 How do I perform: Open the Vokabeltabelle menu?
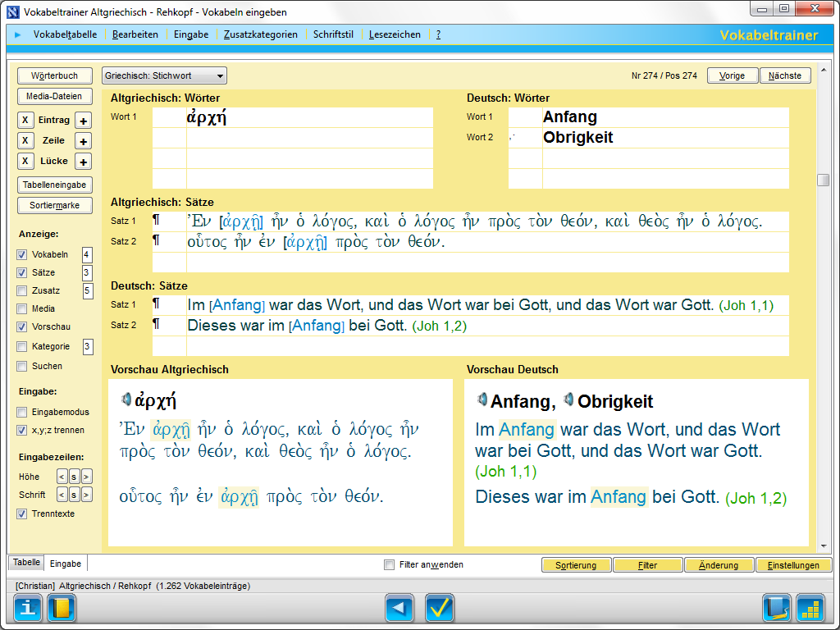coord(66,34)
